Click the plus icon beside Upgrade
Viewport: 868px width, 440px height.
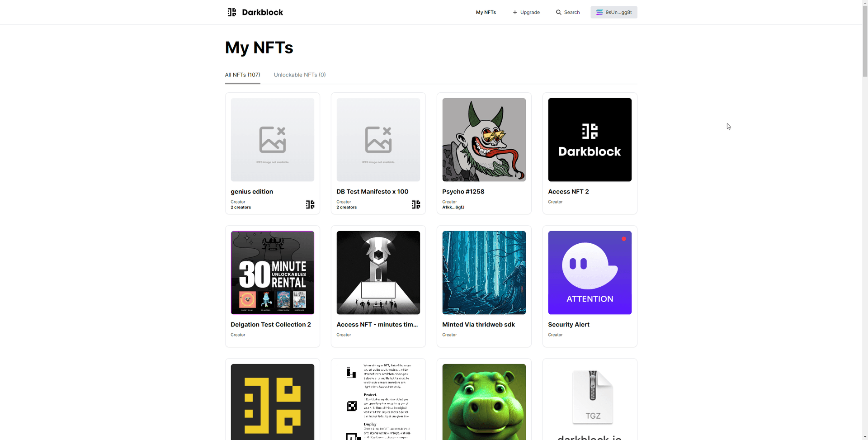pyautogui.click(x=514, y=12)
